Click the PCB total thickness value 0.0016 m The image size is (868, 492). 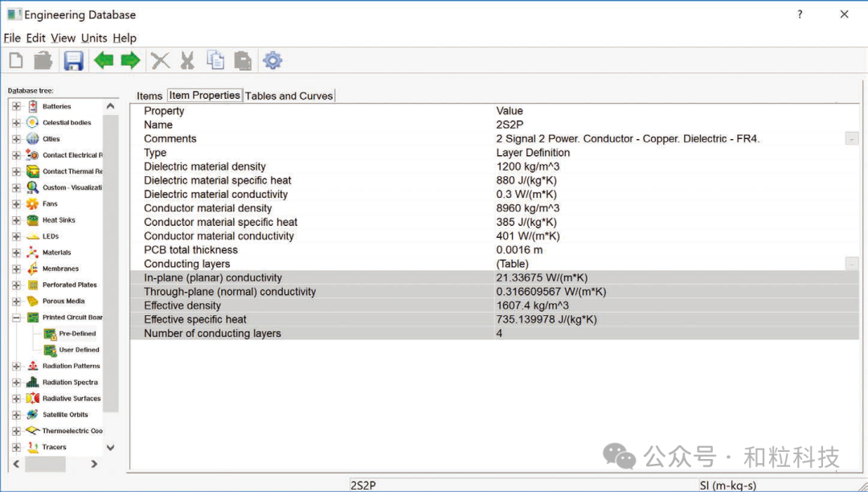pyautogui.click(x=519, y=250)
